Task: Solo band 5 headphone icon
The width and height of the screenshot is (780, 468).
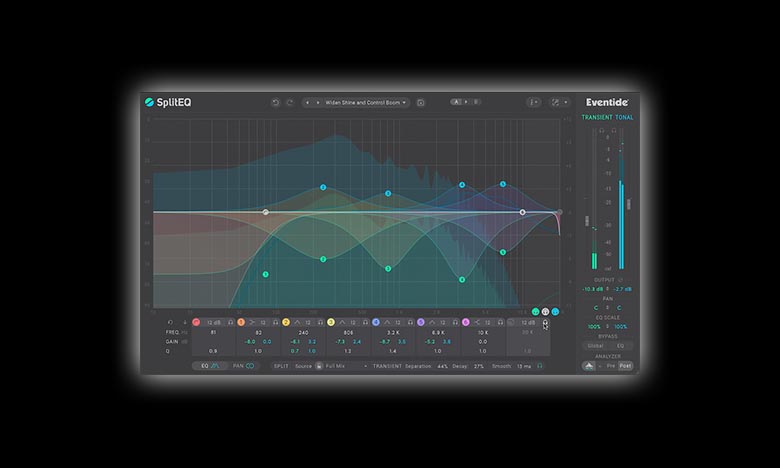Action: click(x=455, y=322)
